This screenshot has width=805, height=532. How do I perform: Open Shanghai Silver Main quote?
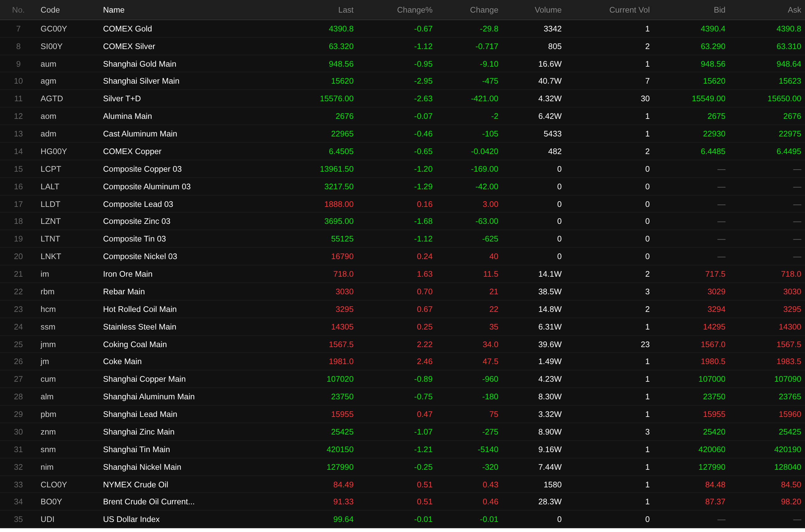(141, 81)
